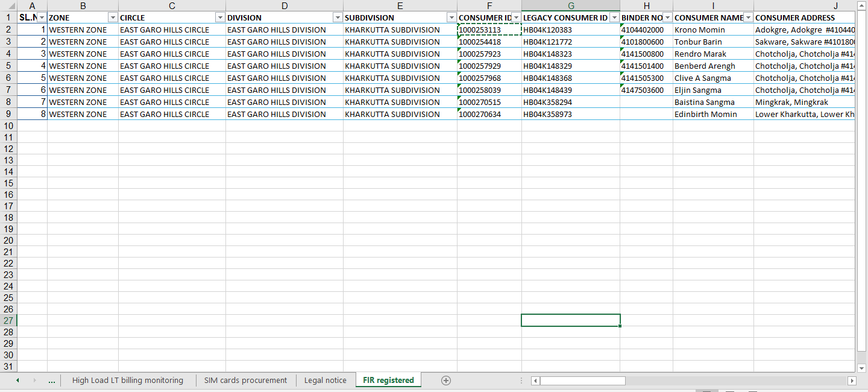Image resolution: width=868 pixels, height=392 pixels.
Task: Go to High Load LT billing monitoring tab
Action: [x=127, y=381]
